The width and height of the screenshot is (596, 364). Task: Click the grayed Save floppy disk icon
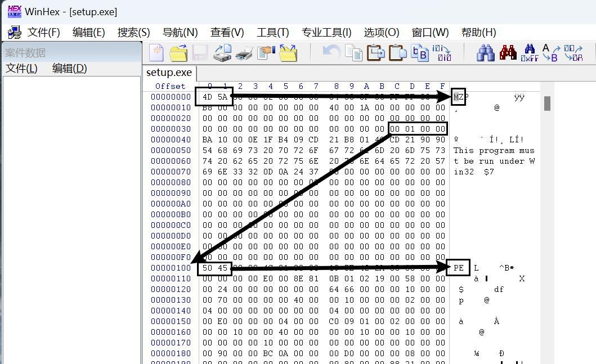200,53
